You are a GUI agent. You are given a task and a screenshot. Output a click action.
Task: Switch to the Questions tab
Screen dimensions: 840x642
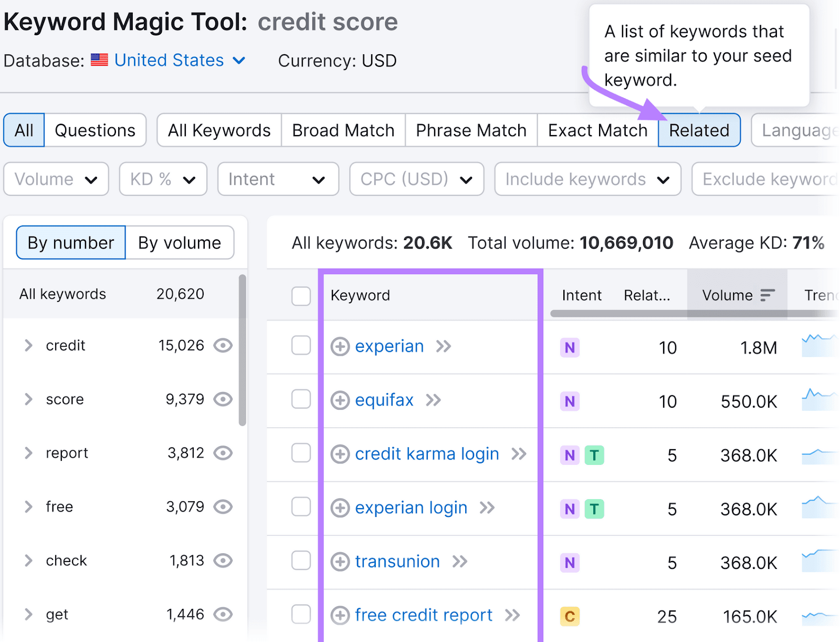[95, 130]
